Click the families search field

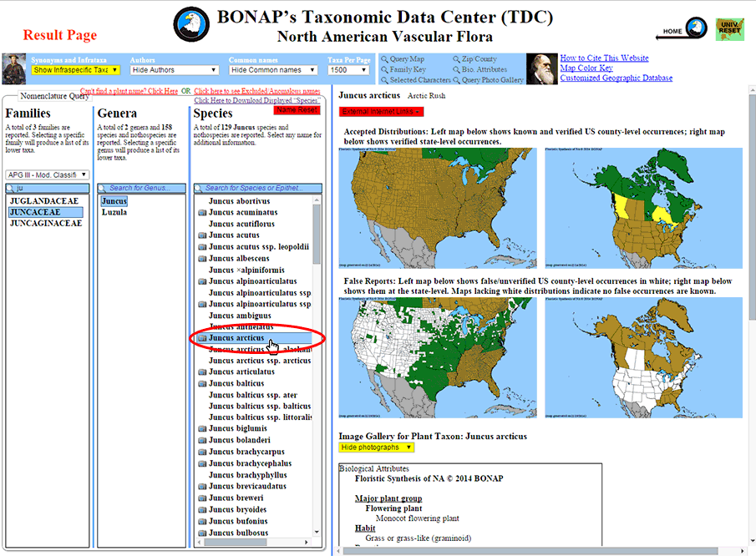[x=48, y=188]
